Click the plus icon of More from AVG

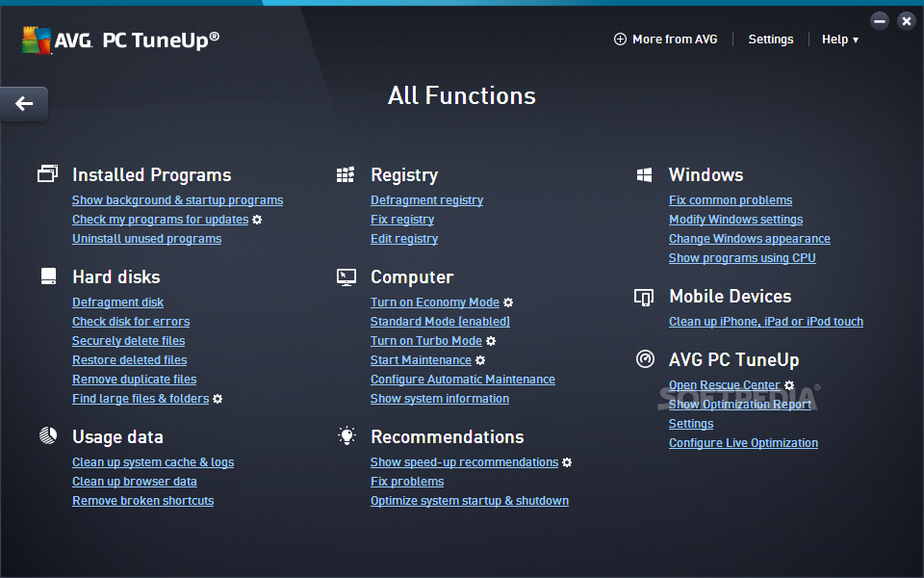[620, 39]
